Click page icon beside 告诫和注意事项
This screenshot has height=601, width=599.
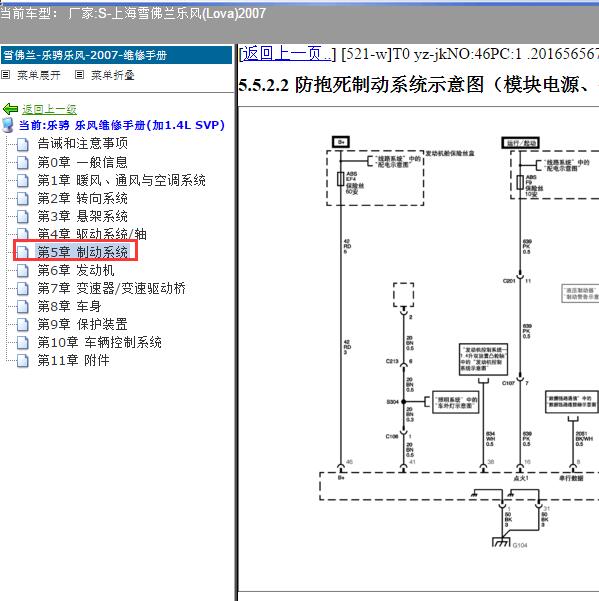[x=23, y=145]
